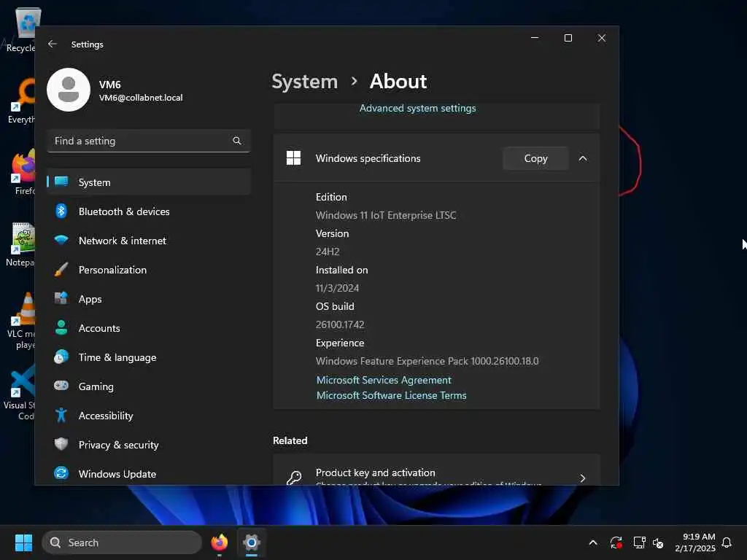This screenshot has width=747, height=560.
Task: Click the Settings gear in the taskbar
Action: coord(252,542)
